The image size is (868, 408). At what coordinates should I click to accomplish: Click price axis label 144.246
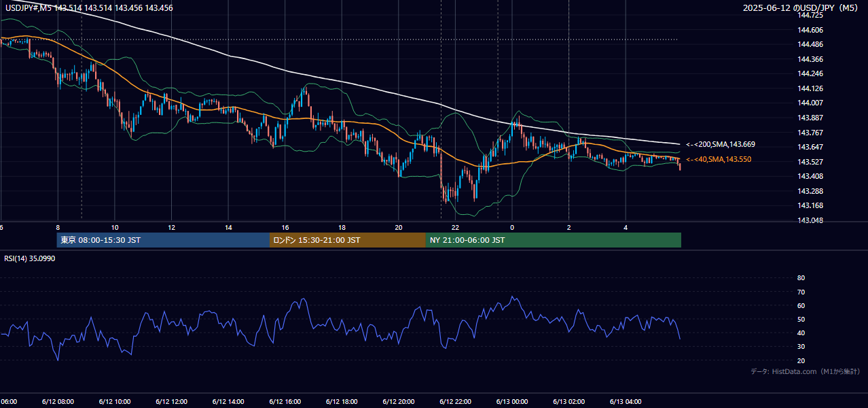tap(811, 73)
